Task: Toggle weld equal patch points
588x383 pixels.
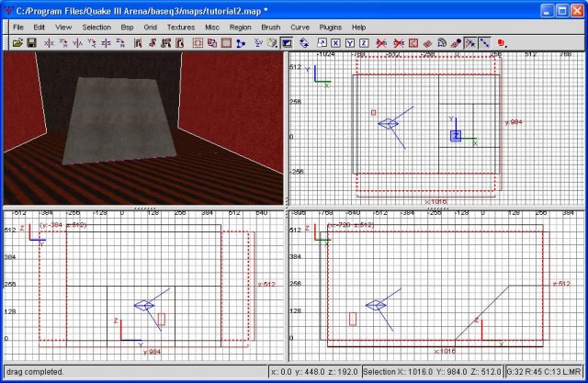Action: click(x=470, y=43)
